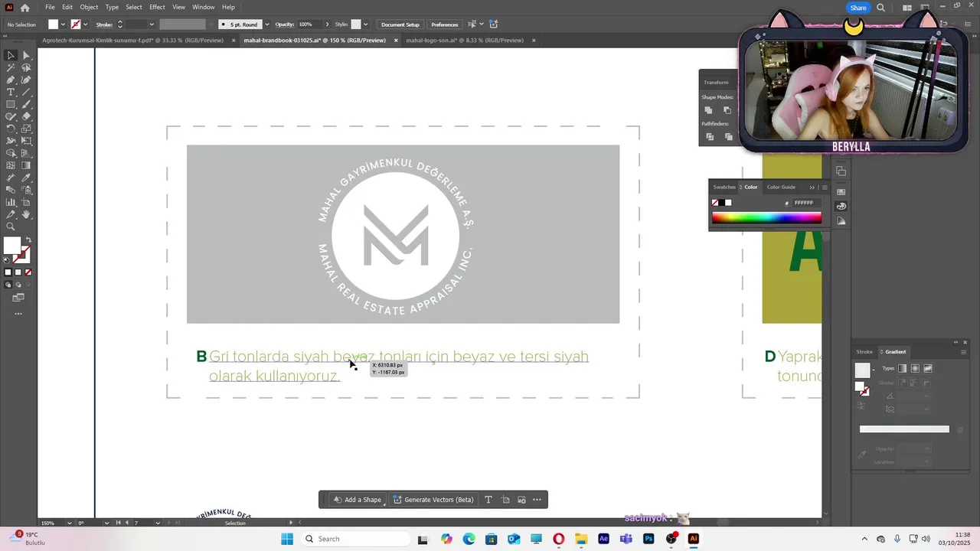Switch to the Stroke panel tab
The width and height of the screenshot is (980, 551).
(864, 352)
